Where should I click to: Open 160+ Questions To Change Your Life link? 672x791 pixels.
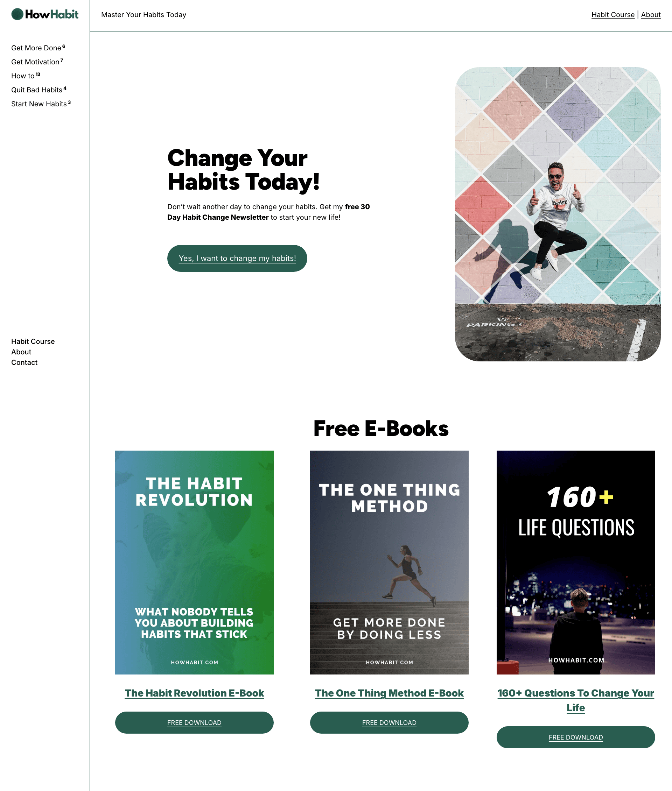576,700
